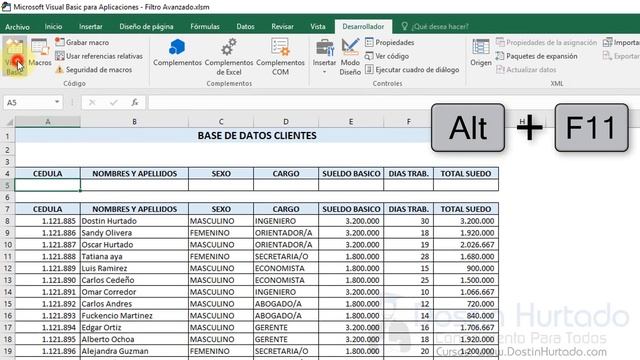Open Seguridad de macros settings
Viewport: 640px width, 360px height.
93,70
